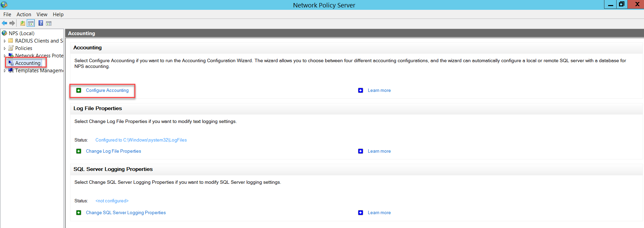Click the Up one level folder icon
Image resolution: width=644 pixels, height=228 pixels.
[22, 23]
